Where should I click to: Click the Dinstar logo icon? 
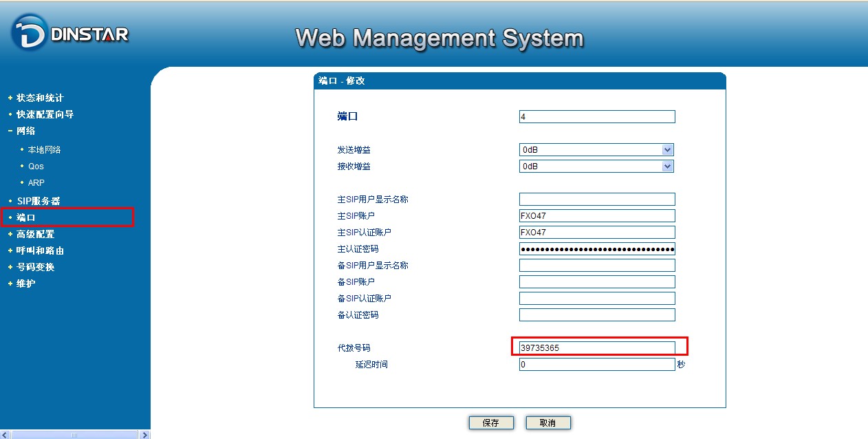30,33
